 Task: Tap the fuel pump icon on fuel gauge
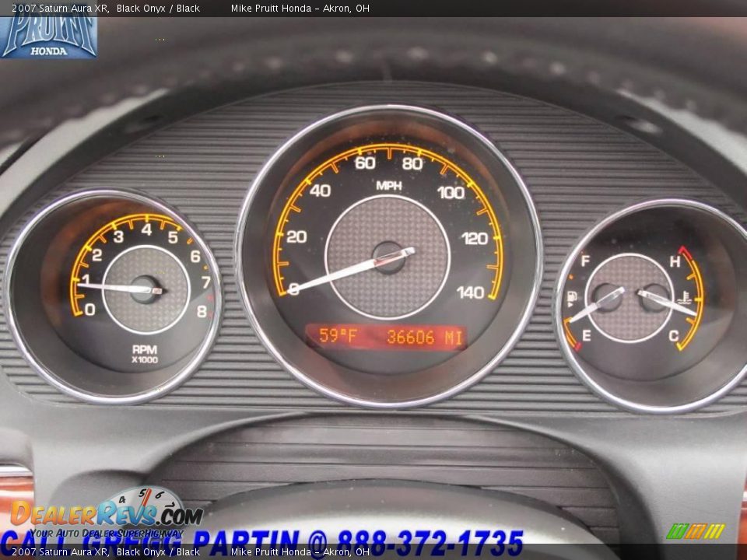[572, 299]
